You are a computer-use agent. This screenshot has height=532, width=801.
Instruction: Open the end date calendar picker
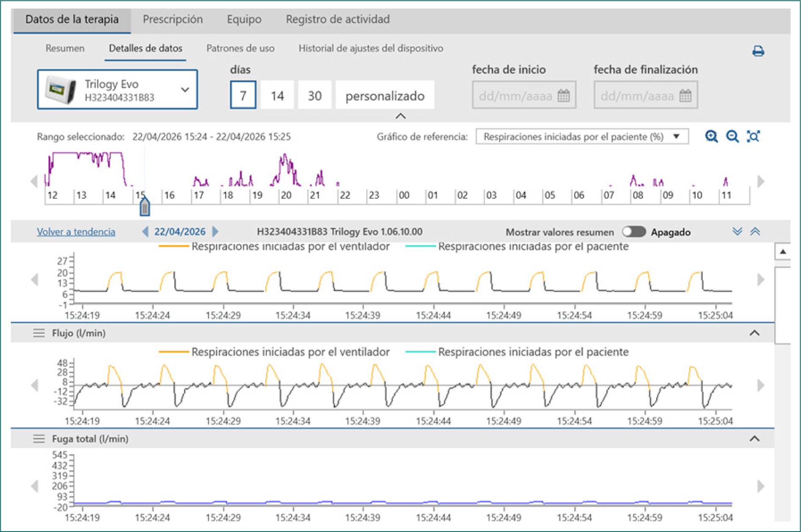tap(685, 96)
